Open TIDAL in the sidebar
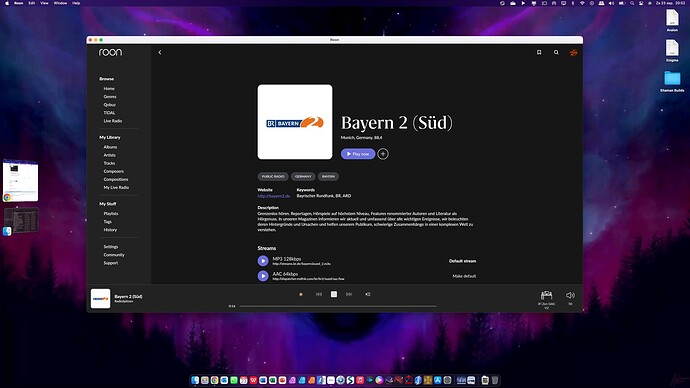 [x=109, y=113]
